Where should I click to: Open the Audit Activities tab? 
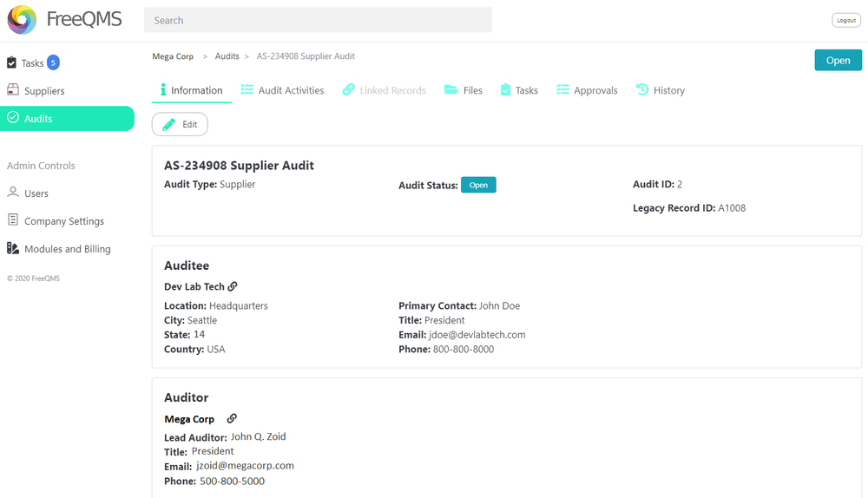tap(282, 90)
